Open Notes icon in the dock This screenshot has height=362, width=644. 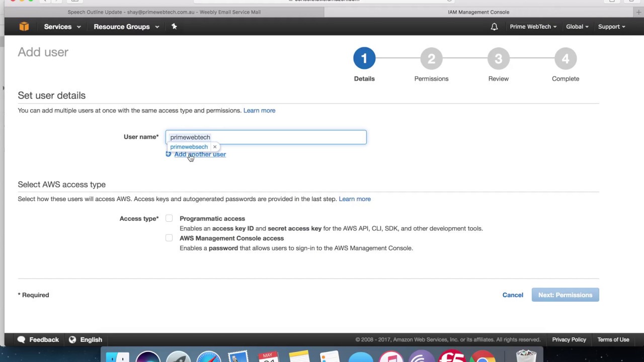pyautogui.click(x=299, y=357)
